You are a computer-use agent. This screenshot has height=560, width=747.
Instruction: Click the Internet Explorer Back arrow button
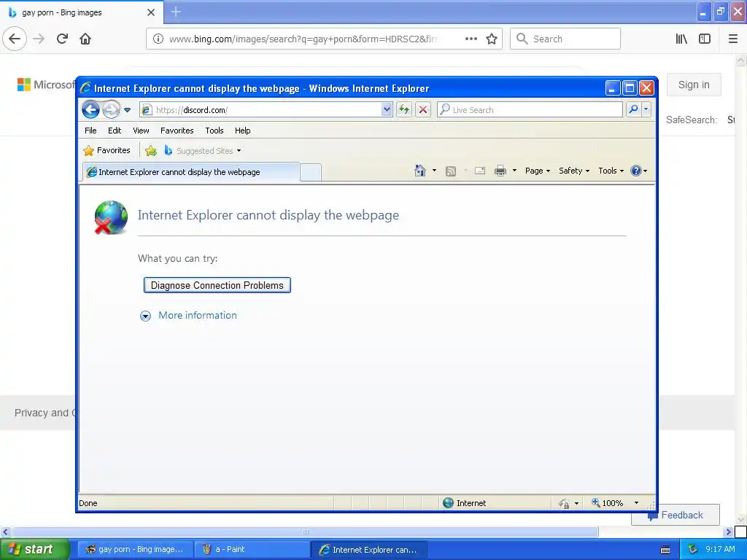click(90, 110)
